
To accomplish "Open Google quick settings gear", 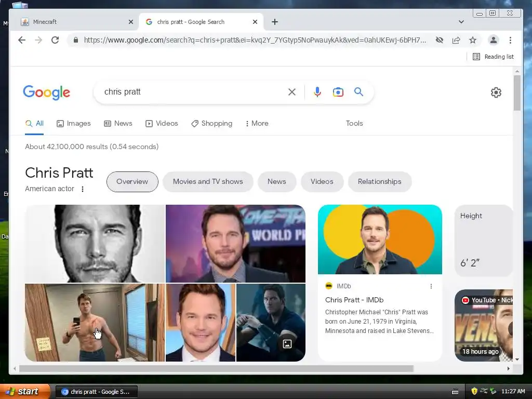I will (496, 92).
